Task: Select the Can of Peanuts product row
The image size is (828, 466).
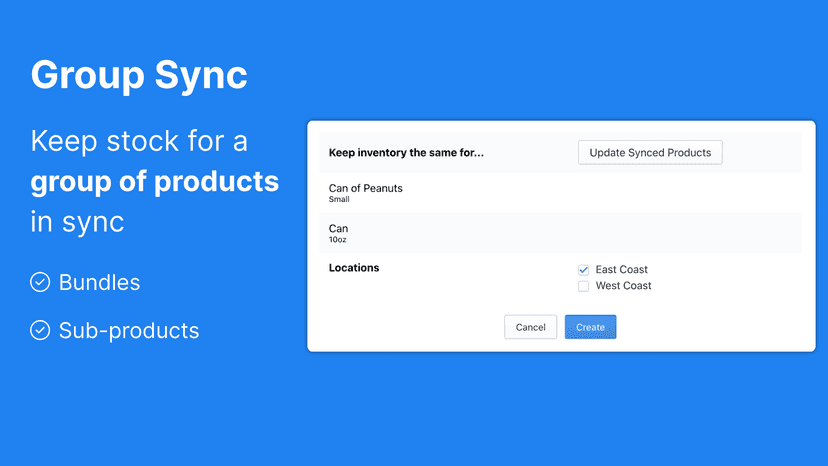Action: 560,193
